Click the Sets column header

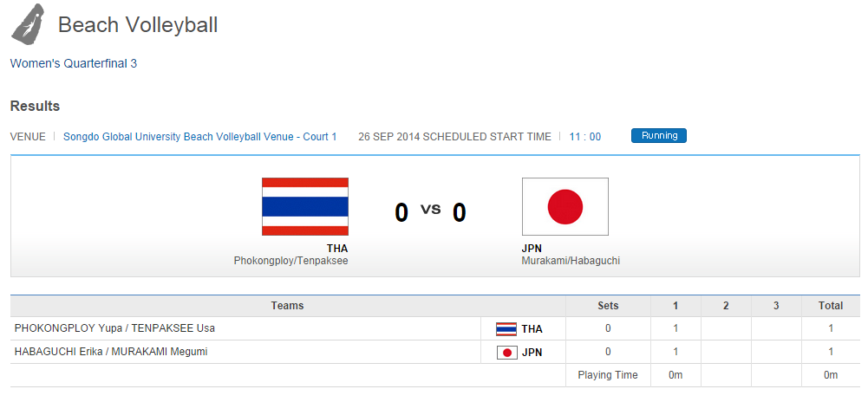[x=608, y=306]
